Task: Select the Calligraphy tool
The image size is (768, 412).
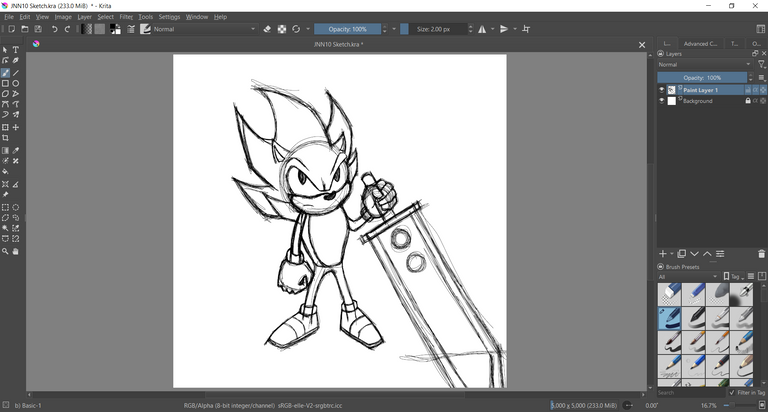Action: click(16, 61)
